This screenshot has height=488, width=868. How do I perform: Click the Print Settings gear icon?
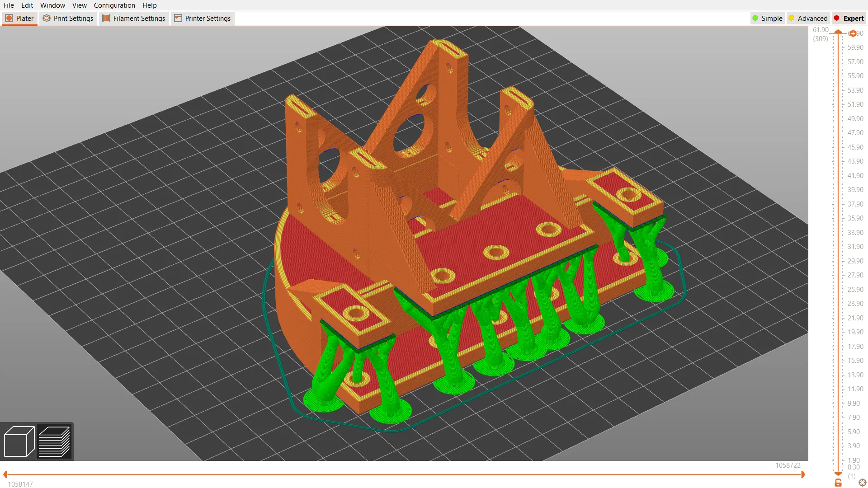coord(47,18)
